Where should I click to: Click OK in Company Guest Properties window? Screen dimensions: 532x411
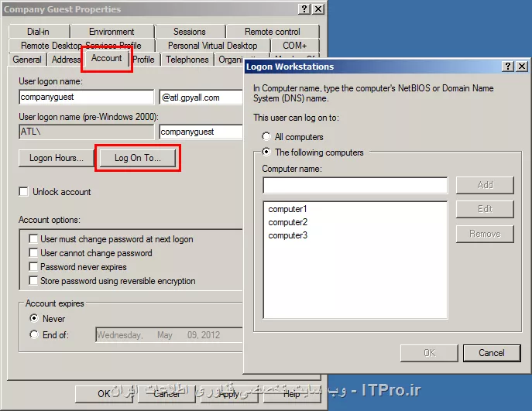pos(104,394)
